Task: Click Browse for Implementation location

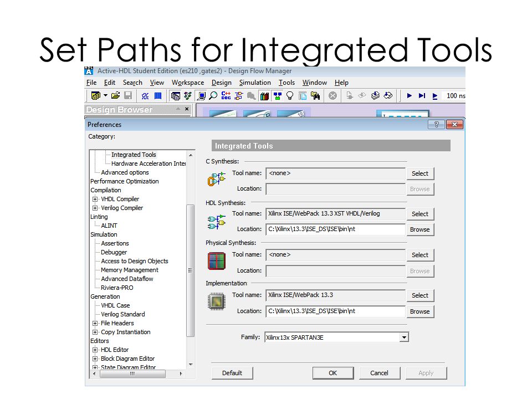Action: coord(420,311)
